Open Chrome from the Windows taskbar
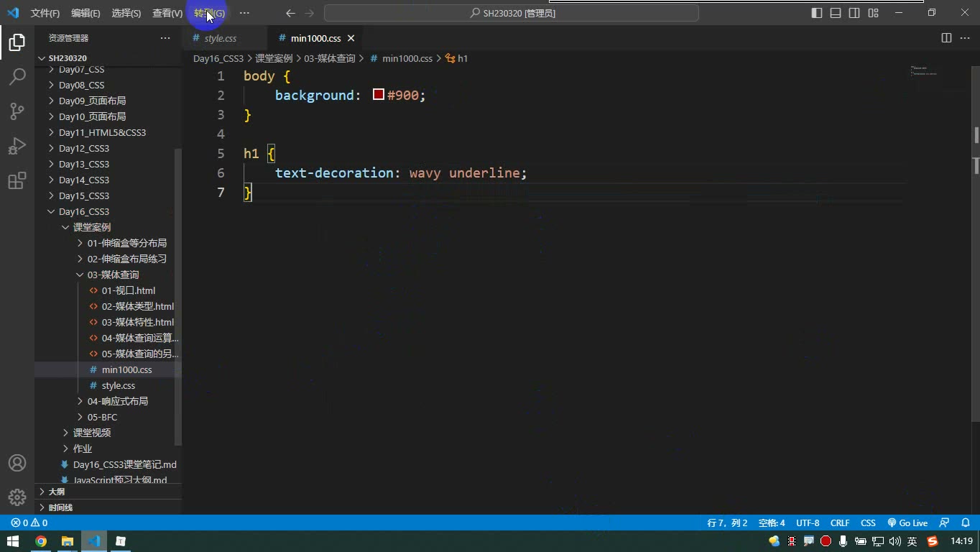This screenshot has width=980, height=552. (41, 541)
